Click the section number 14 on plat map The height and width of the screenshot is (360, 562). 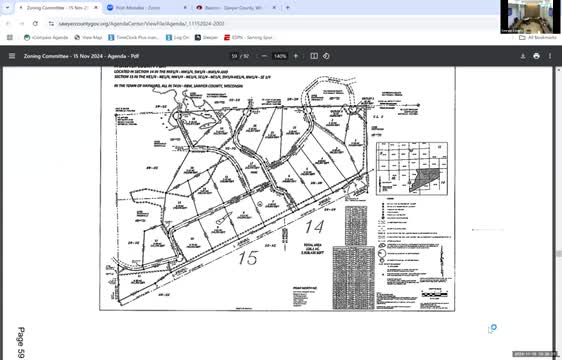point(314,227)
